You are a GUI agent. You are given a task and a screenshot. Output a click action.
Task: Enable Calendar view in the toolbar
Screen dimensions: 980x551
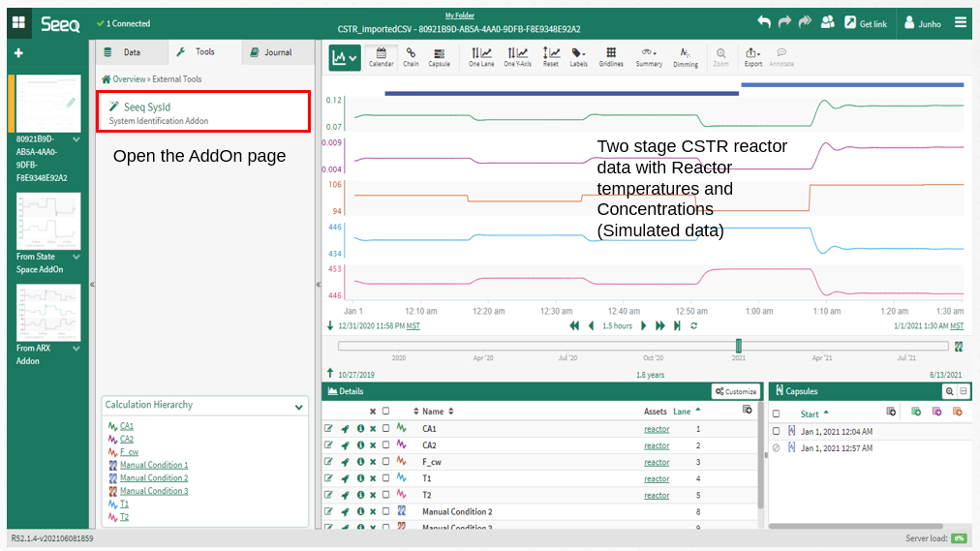[x=381, y=57]
